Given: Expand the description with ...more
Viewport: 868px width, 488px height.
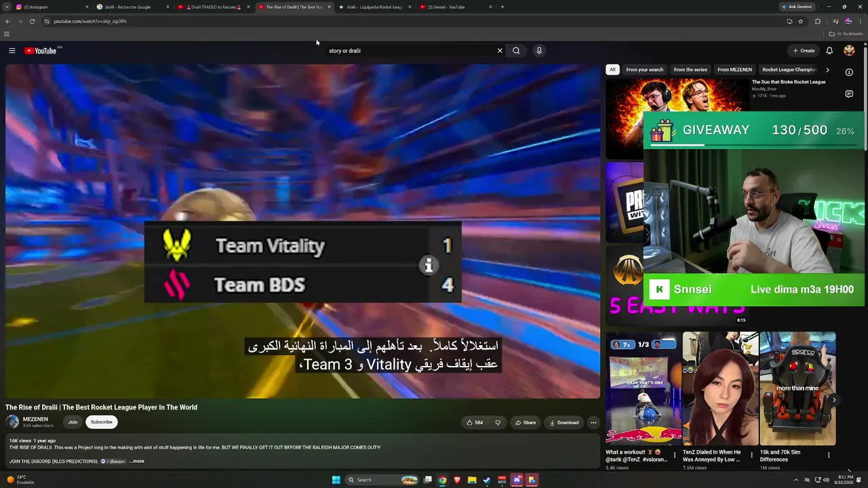Looking at the screenshot, I should pos(137,462).
